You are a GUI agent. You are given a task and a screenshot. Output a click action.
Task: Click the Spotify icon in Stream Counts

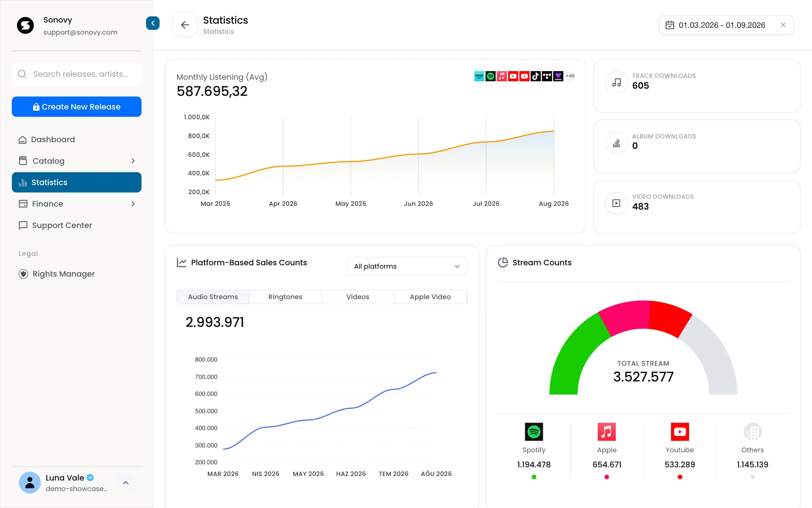[x=534, y=432]
